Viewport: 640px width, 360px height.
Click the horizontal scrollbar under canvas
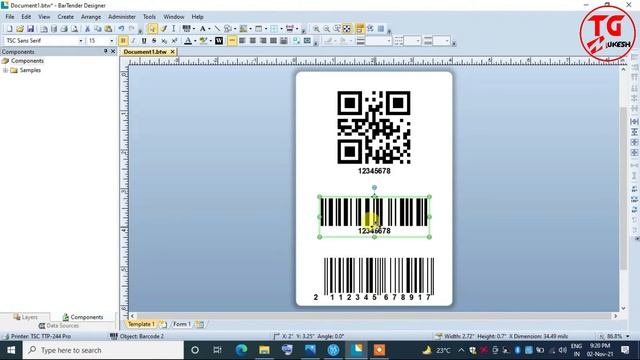coord(373,316)
